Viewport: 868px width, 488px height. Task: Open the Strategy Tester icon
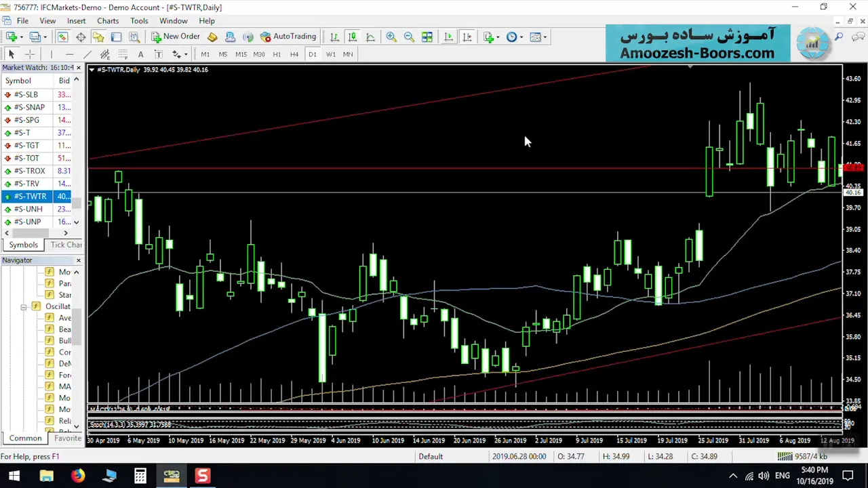(134, 37)
